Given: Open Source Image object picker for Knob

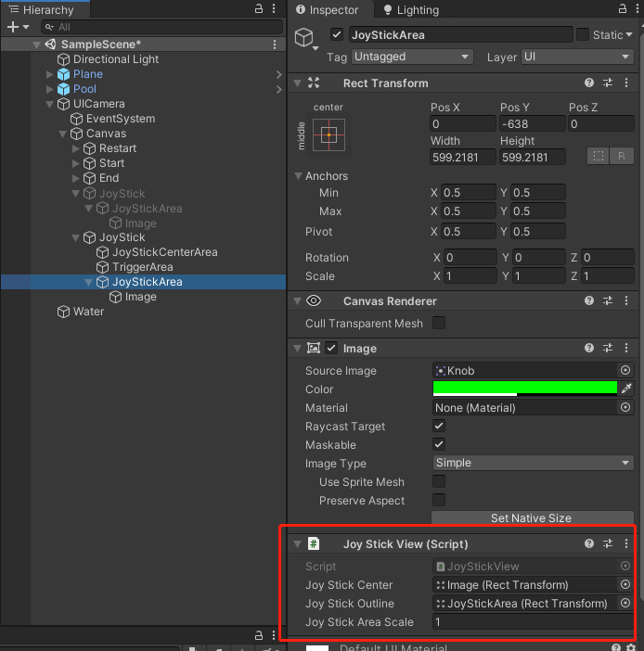Looking at the screenshot, I should [x=625, y=371].
